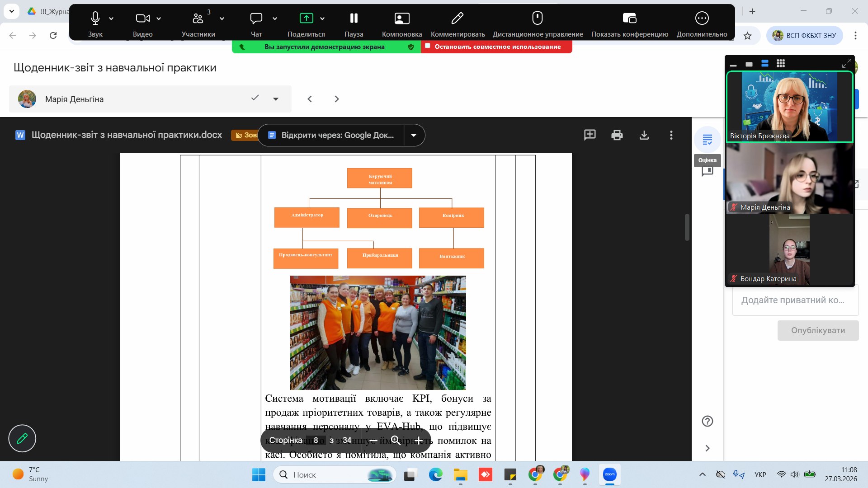Screen dimensions: 868x488
Task: Open the Zoom Chat panel
Action: (256, 19)
